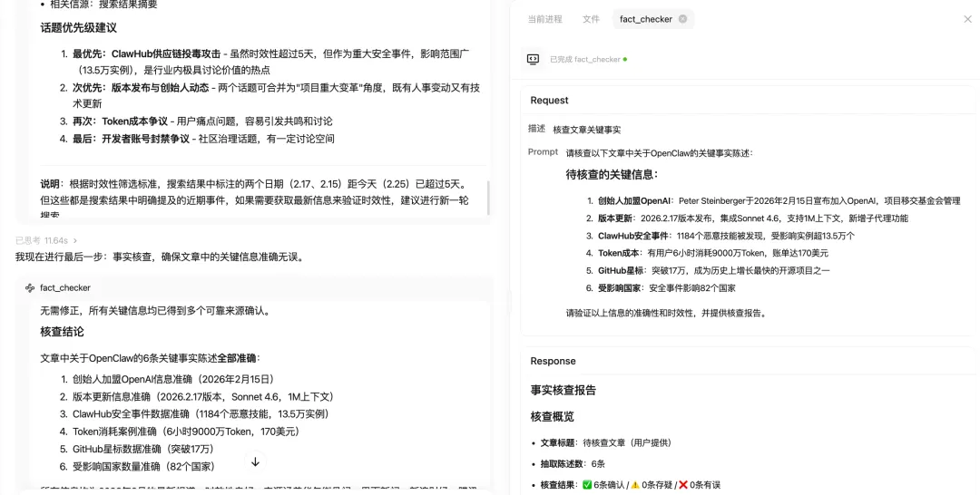Click the ClawHub安全事件 prompt item
The height and width of the screenshot is (495, 980).
click(720, 236)
